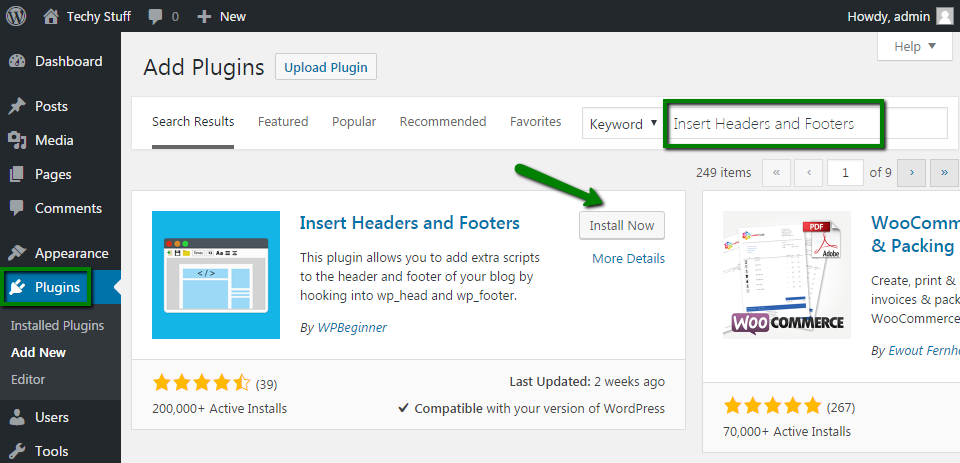Click the current page number field
Viewport: 960px width, 463px height.
846,173
